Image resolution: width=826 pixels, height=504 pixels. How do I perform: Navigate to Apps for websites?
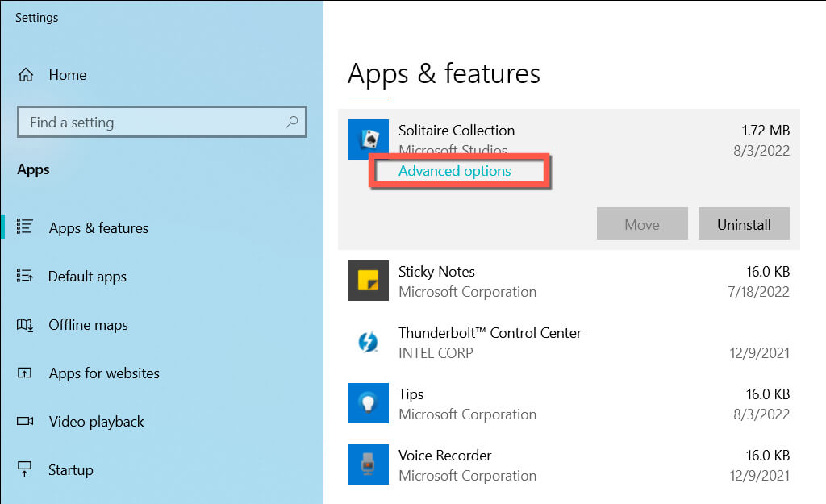pyautogui.click(x=104, y=373)
